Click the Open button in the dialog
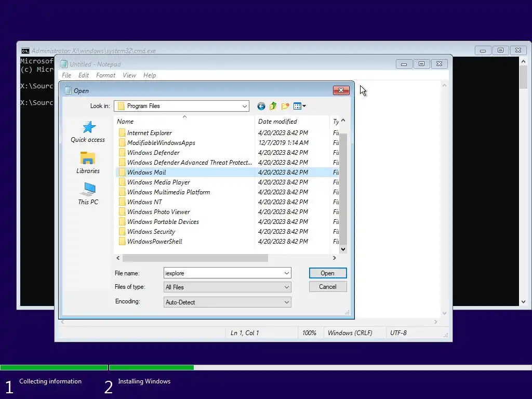 (328, 273)
